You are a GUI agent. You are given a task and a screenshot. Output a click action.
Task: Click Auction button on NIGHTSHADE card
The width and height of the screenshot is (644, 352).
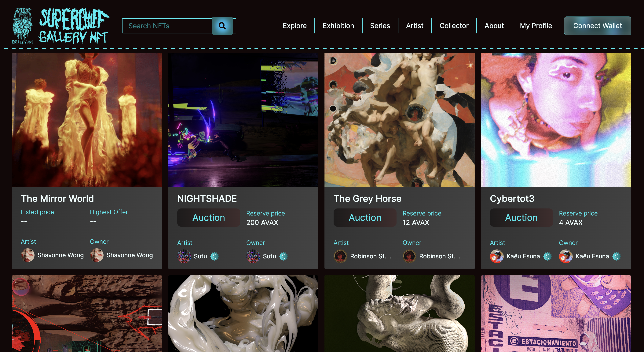pyautogui.click(x=208, y=218)
